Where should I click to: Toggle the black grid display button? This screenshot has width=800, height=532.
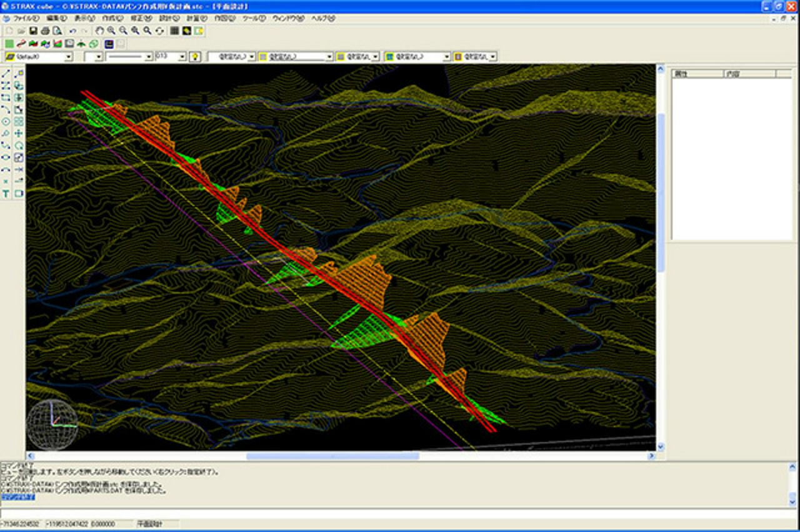(174, 31)
